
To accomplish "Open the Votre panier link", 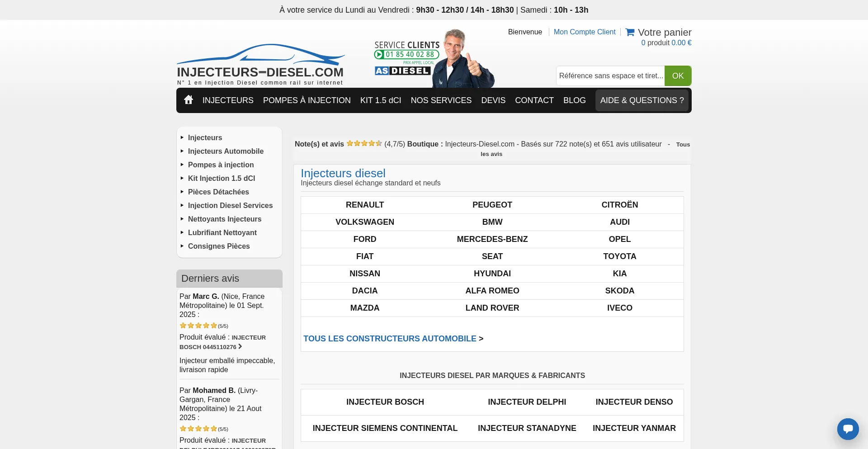I will click(x=665, y=32).
